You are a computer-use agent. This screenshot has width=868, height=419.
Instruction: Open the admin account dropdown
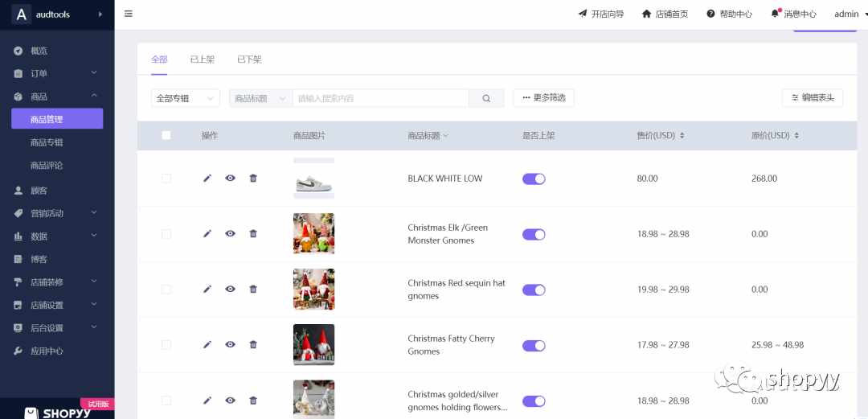click(851, 14)
